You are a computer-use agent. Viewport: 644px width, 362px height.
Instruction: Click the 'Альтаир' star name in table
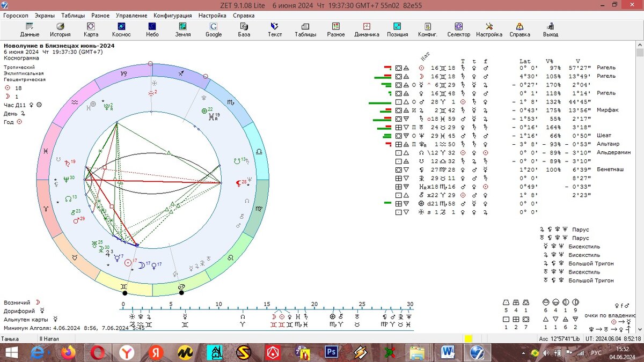608,144
